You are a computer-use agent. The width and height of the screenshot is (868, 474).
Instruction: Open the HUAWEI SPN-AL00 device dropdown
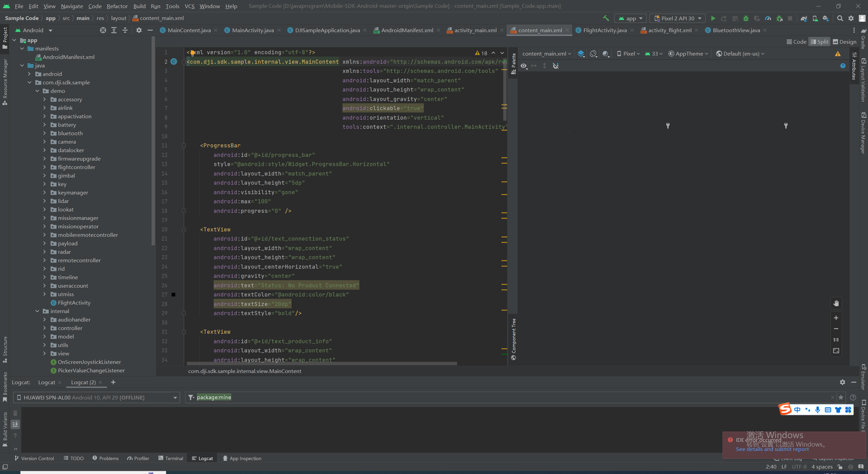pos(97,397)
